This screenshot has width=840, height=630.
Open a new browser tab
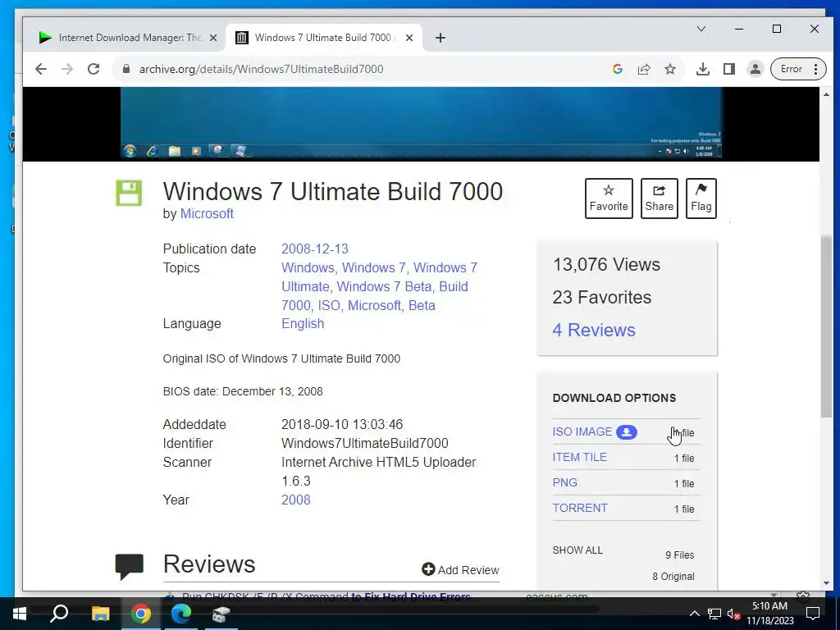click(440, 38)
